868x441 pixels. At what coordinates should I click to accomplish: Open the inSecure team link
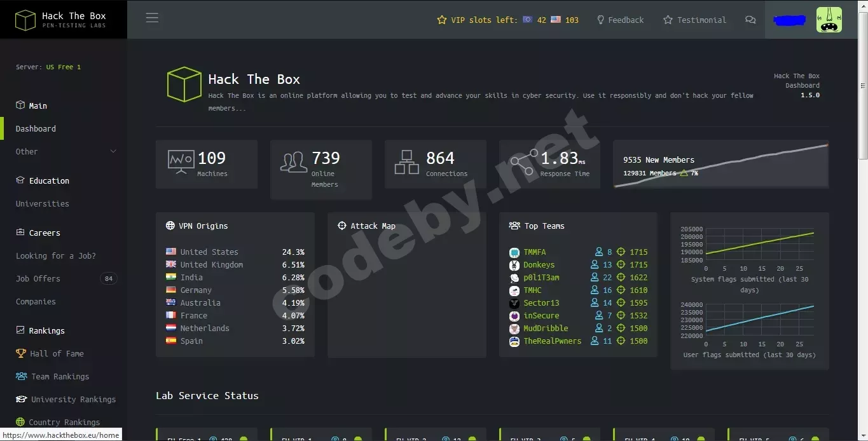pos(541,316)
